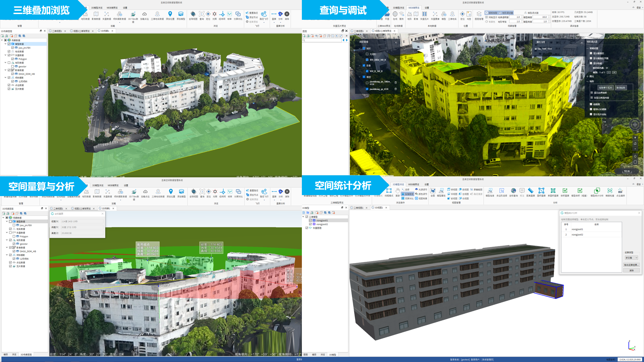Check the 线框图 wireframe option
This screenshot has width=644, height=362.
coord(591,104)
